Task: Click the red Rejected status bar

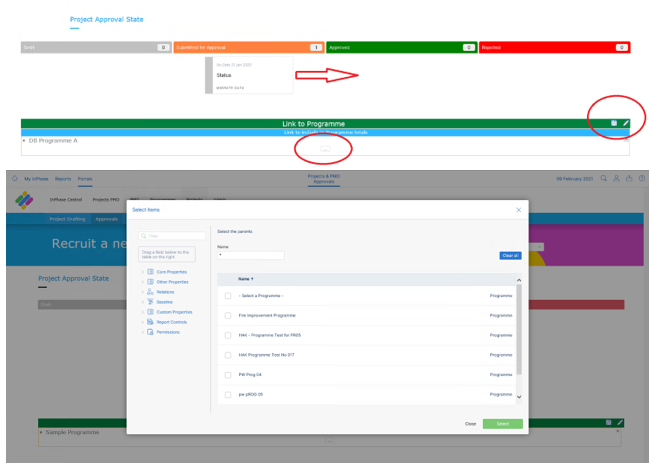Action: point(554,47)
